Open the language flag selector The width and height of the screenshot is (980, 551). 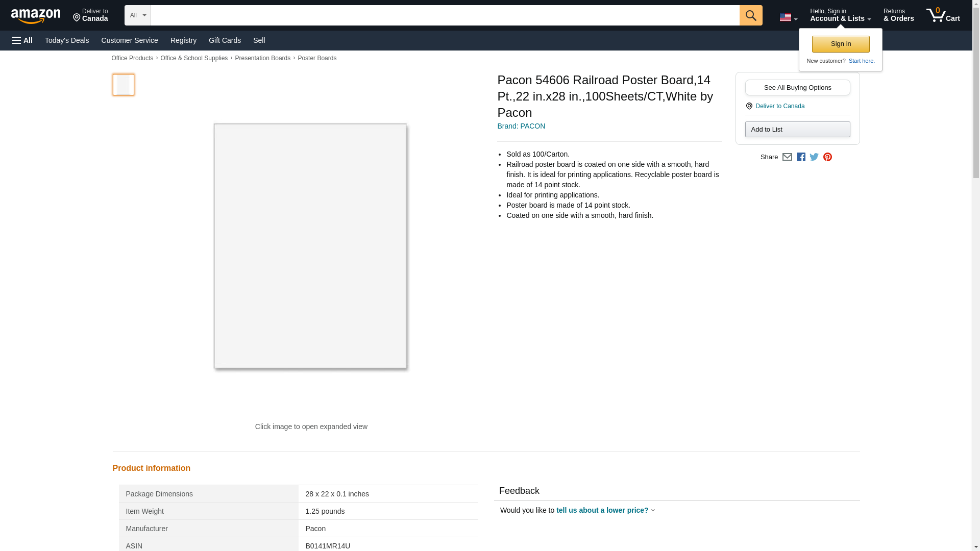pos(788,17)
